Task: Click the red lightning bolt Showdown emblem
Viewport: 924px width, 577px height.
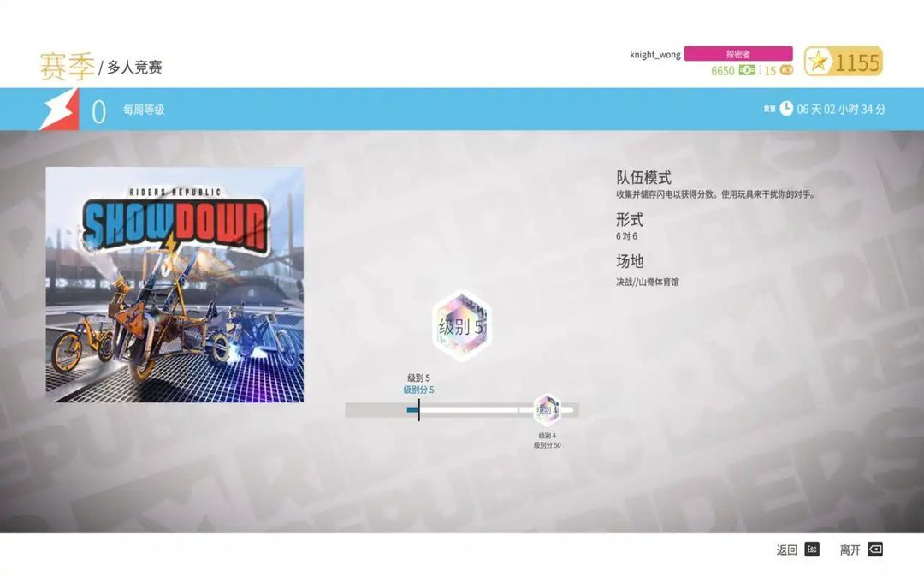Action: click(x=59, y=109)
